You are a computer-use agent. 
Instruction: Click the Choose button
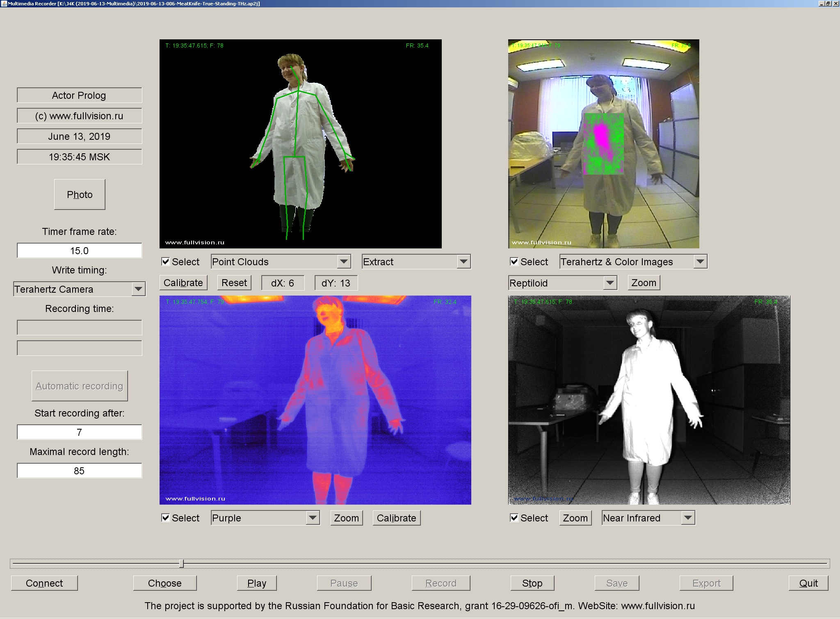coord(165,583)
